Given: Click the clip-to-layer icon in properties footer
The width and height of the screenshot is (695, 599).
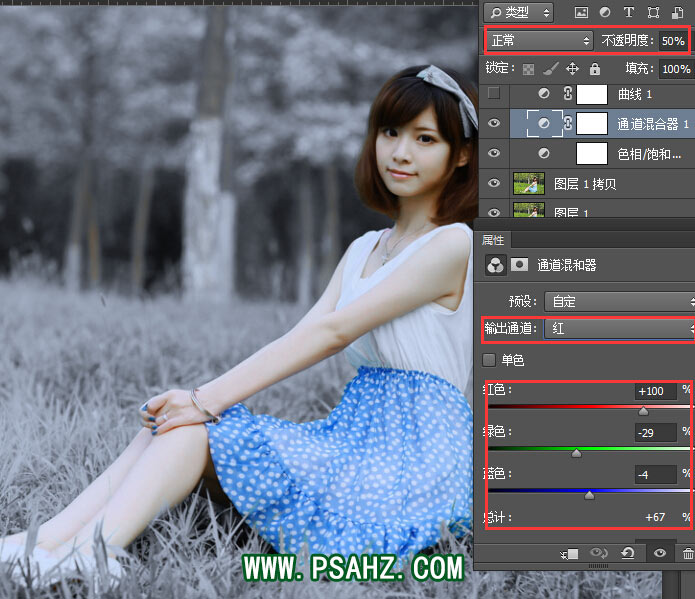Looking at the screenshot, I should point(570,553).
